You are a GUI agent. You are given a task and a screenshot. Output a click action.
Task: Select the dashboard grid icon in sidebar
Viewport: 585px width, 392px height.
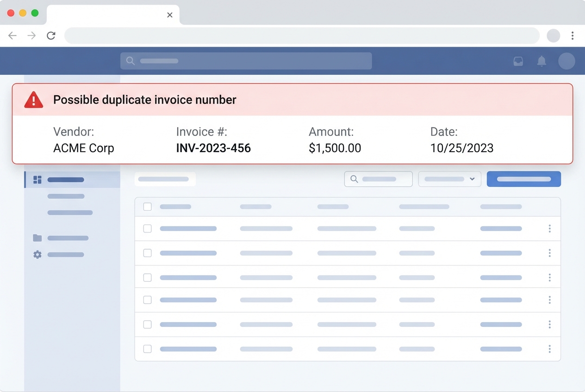tap(37, 179)
